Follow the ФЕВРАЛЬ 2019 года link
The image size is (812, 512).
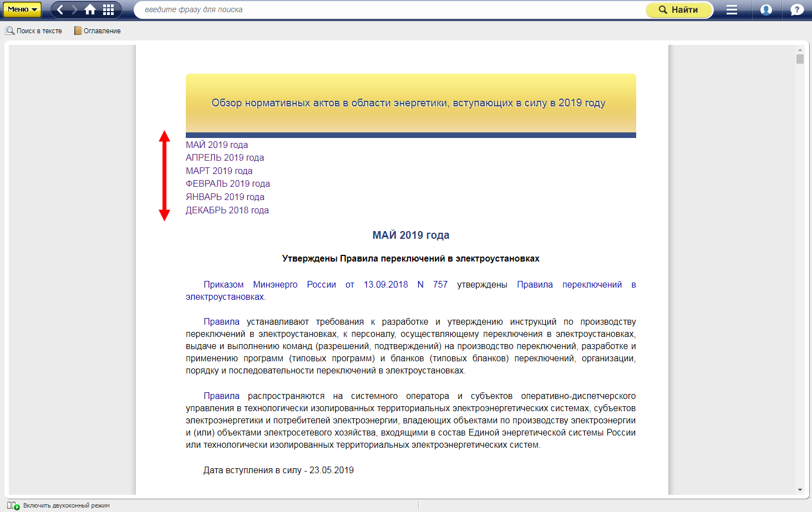tap(227, 184)
